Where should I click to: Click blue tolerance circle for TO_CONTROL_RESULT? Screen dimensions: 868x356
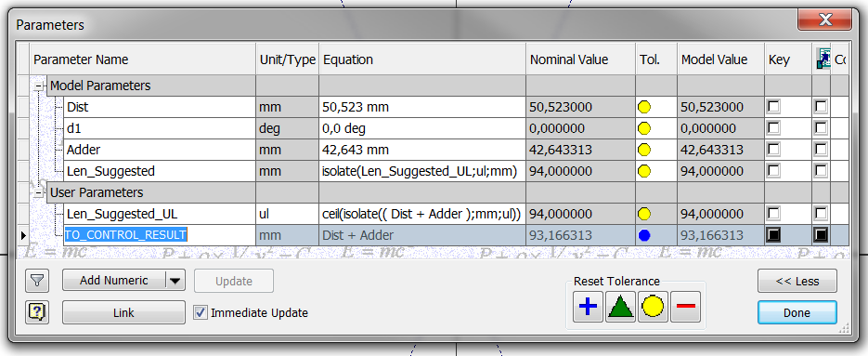[x=643, y=235]
